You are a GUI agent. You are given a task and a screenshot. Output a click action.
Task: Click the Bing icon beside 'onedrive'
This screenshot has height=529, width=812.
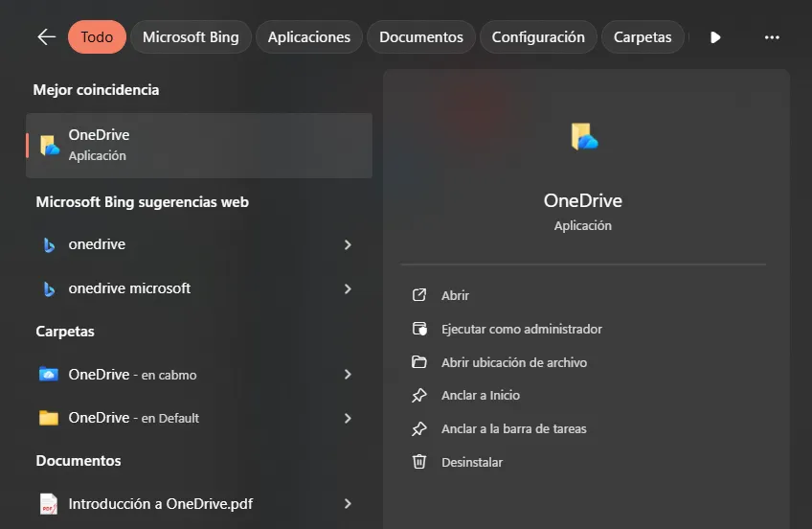coord(49,244)
